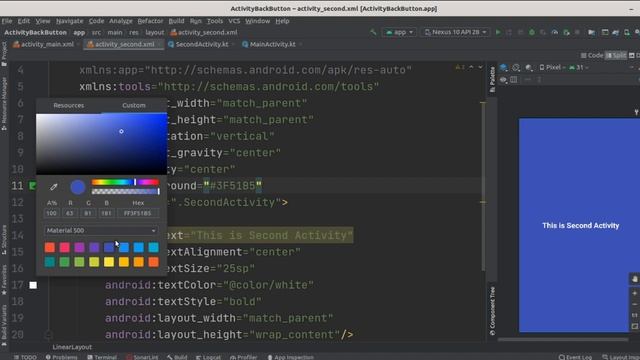Screen dimensions: 640x360
Task: Open the Terminal tool window
Action: (x=102, y=357)
